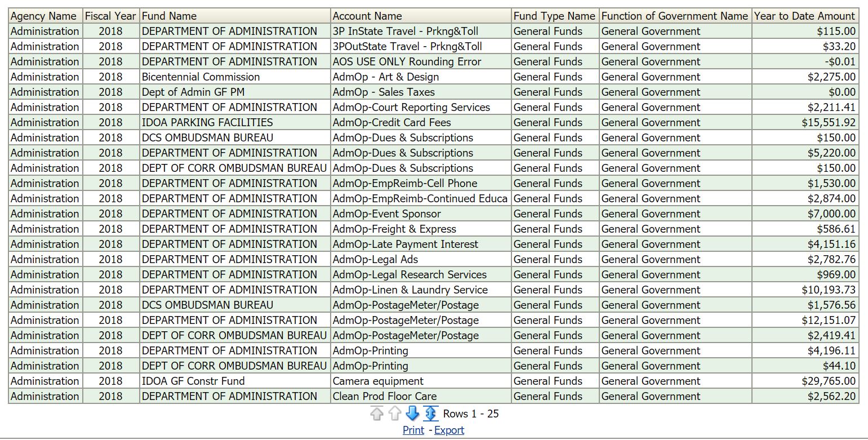Click the greyed-out previous rows up arrow
The width and height of the screenshot is (868, 440).
[394, 414]
